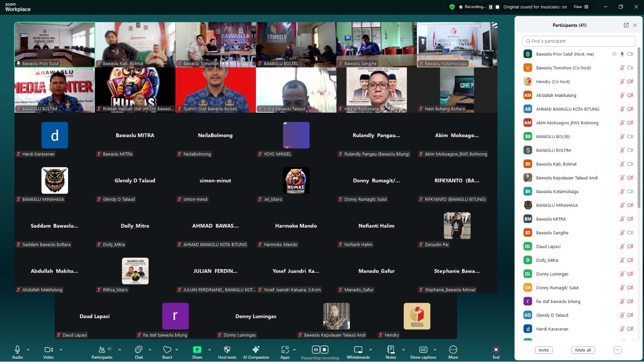Screen dimensions: 644x362
Task: Pop out the Participants panel
Action: 626,25
